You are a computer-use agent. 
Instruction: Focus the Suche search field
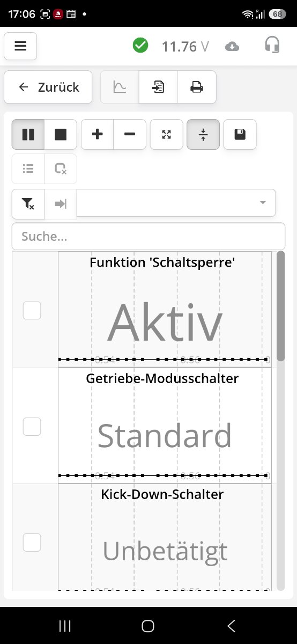pos(148,236)
